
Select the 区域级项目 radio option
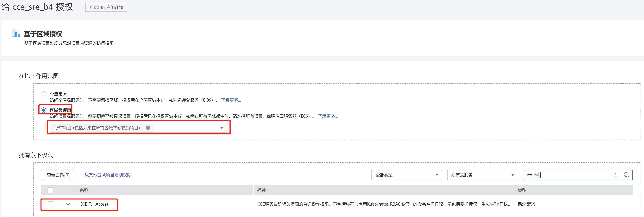point(43,110)
